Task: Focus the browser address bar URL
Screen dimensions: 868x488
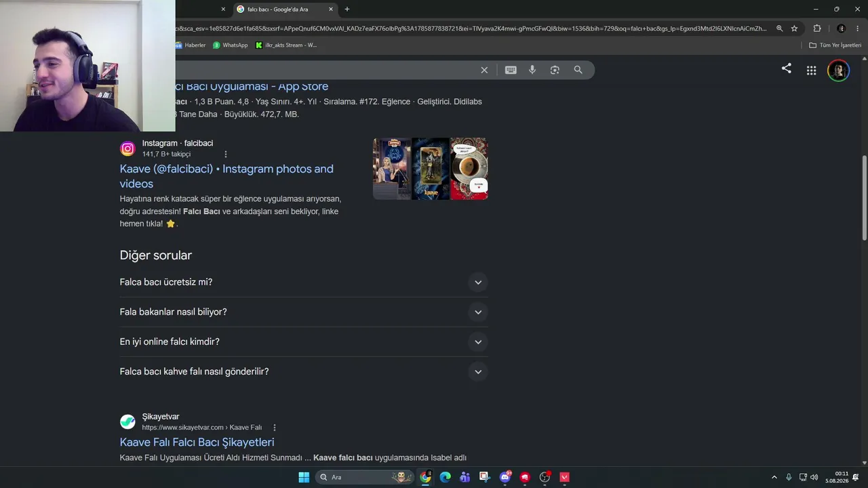Action: pos(471,28)
